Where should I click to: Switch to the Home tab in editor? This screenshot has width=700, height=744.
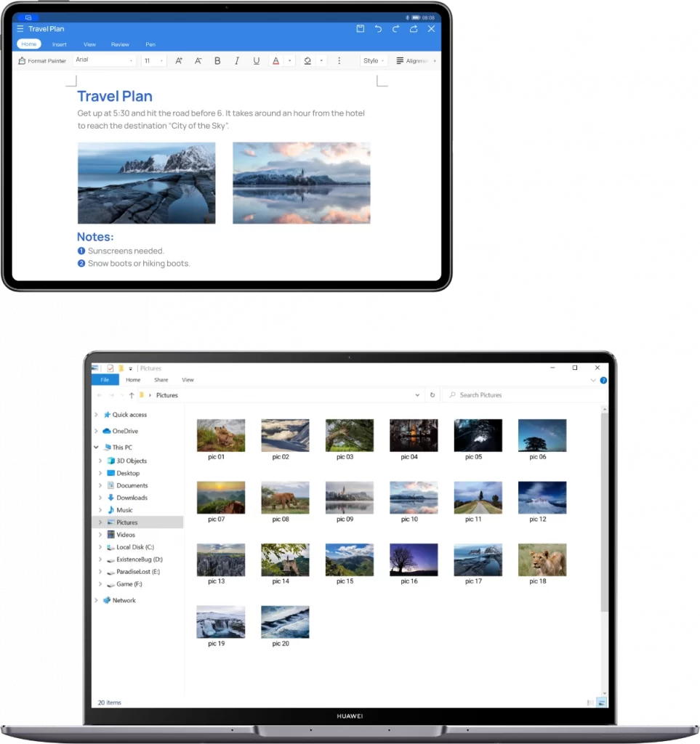(29, 44)
